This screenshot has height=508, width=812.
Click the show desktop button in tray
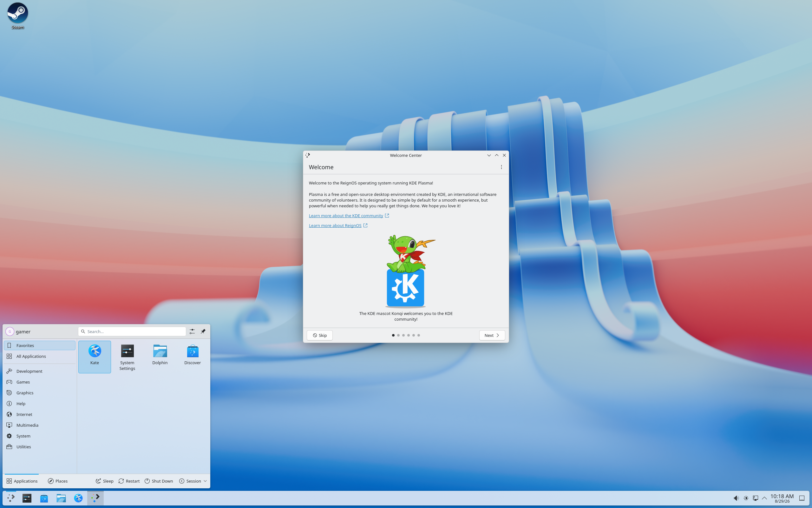(x=802, y=498)
